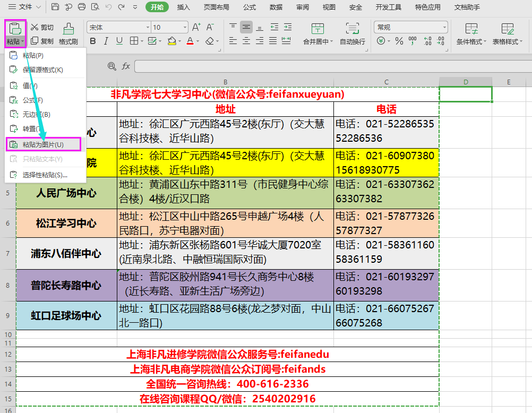
Task: Click the distributed alignment icon
Action: [286, 41]
